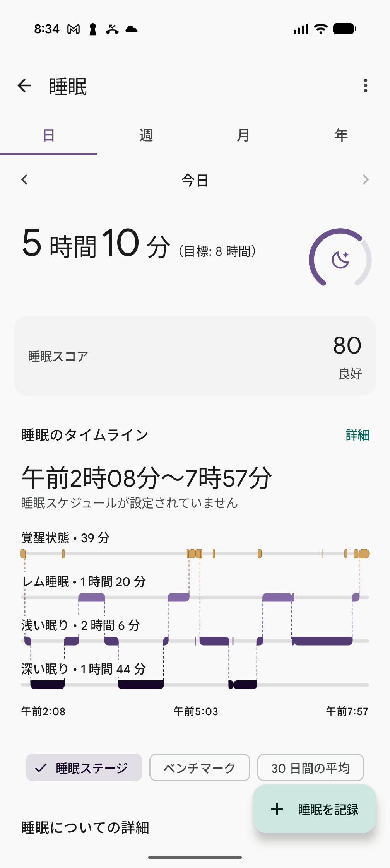The image size is (390, 868).
Task: Open the 詳細 link for sleep timeline
Action: pos(357,435)
